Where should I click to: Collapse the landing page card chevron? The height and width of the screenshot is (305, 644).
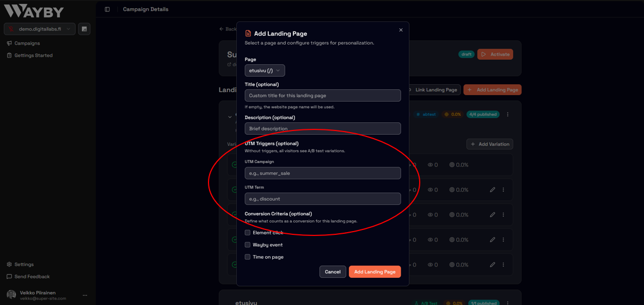coord(230,117)
